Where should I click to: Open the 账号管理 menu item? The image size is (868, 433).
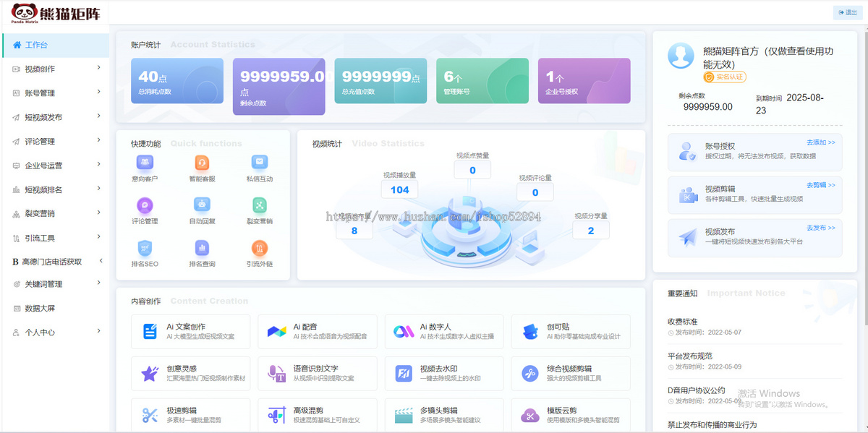(x=56, y=93)
